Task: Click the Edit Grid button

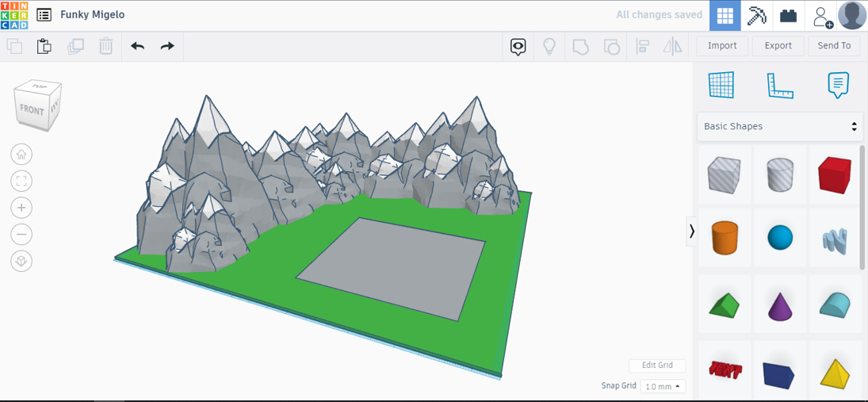Action: [x=657, y=366]
